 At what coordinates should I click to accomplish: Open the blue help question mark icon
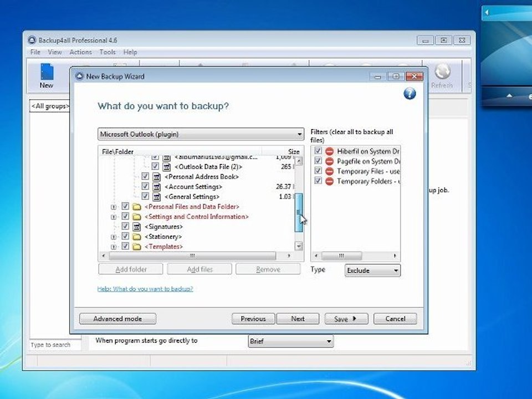pos(410,94)
